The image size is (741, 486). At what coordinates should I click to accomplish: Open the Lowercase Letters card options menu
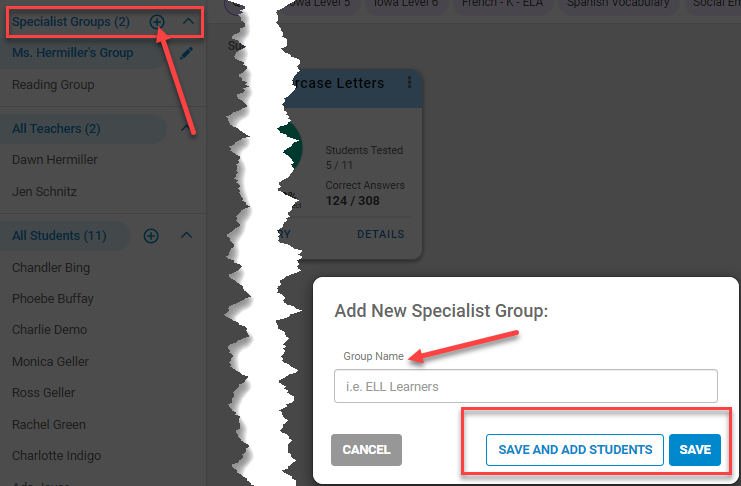(409, 82)
